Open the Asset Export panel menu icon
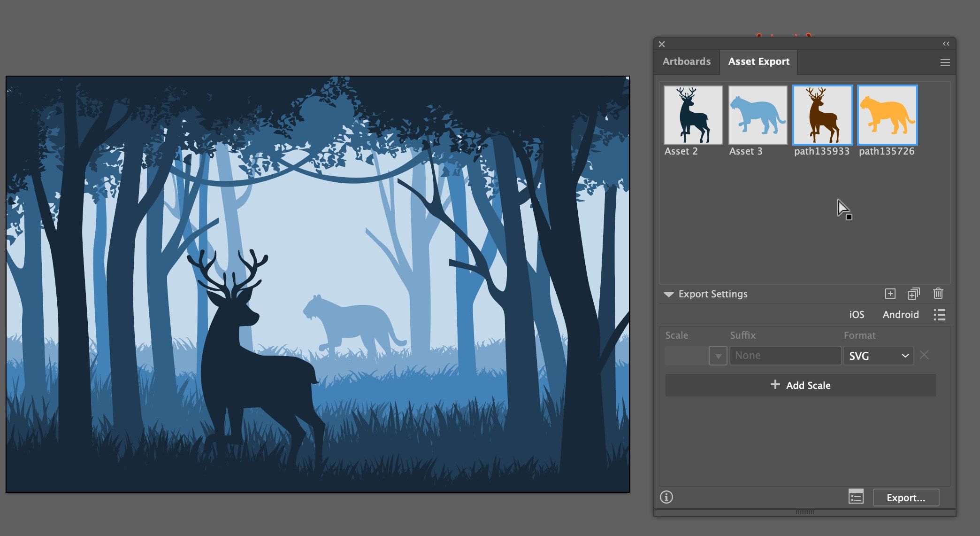This screenshot has height=536, width=980. pos(945,62)
